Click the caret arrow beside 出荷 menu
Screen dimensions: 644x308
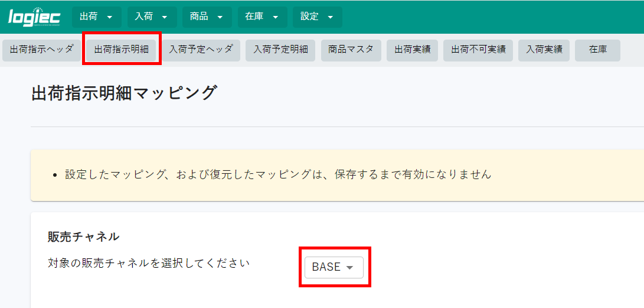(x=109, y=17)
